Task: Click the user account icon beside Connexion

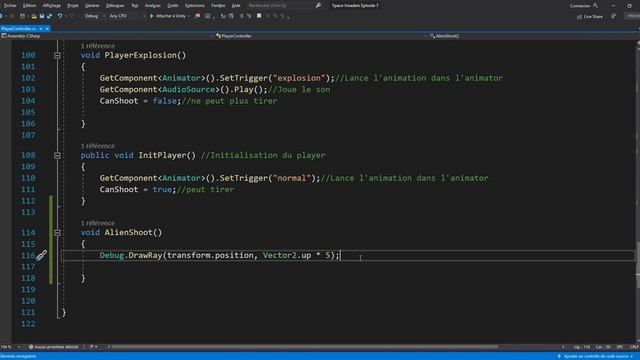Action: pos(595,6)
